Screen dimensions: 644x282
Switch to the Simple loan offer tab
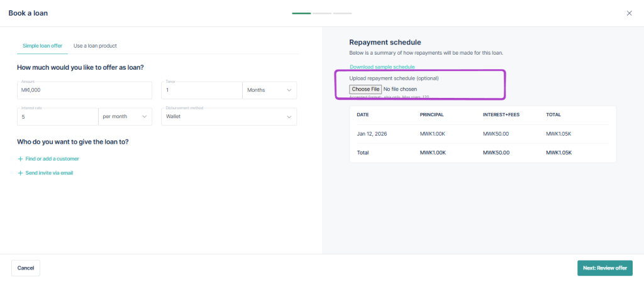[x=42, y=46]
